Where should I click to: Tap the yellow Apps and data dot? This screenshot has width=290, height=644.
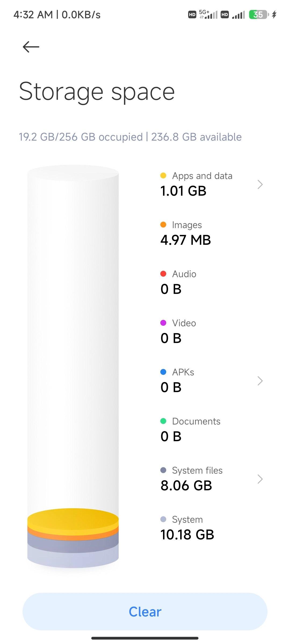[x=163, y=176]
